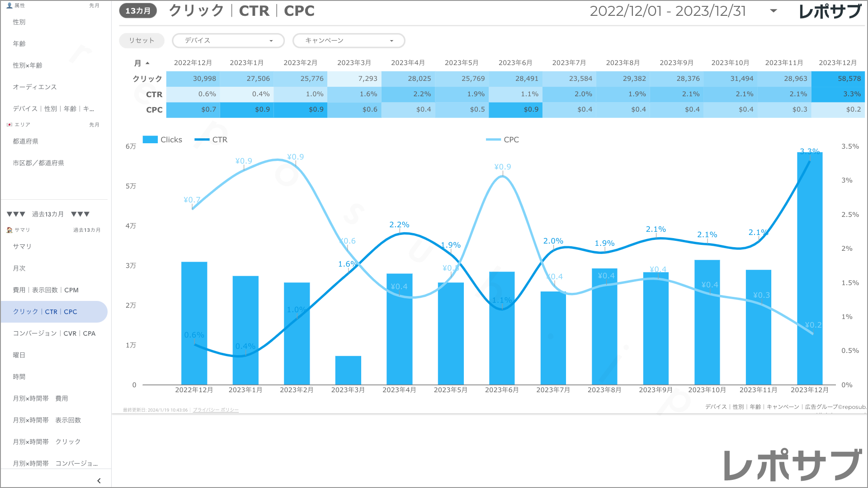
Task: Toggle the CPC series in the legend
Action: tap(511, 140)
